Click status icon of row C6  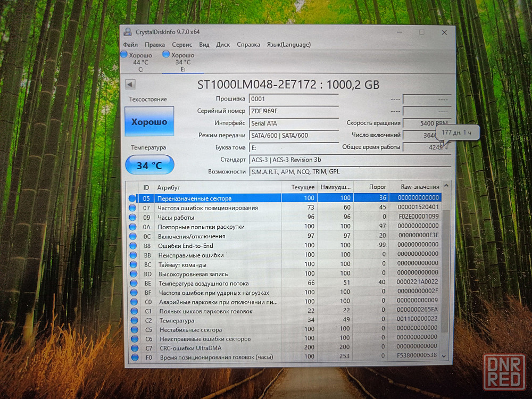click(x=135, y=338)
